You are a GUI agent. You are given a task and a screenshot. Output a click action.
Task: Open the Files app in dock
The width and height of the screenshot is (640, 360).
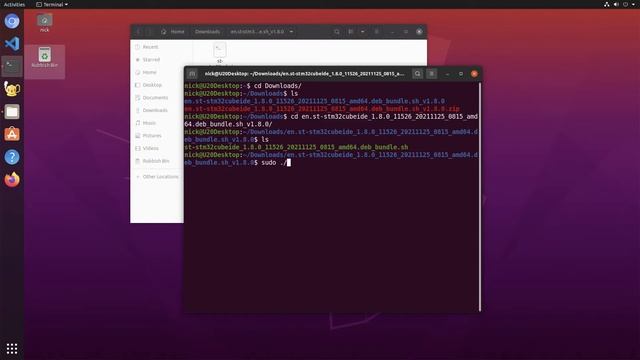(x=12, y=111)
